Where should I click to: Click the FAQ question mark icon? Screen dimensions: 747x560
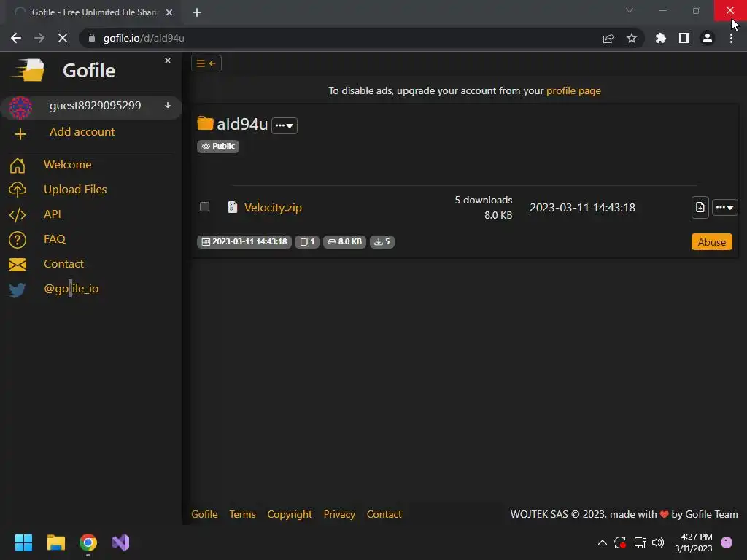[x=18, y=239]
